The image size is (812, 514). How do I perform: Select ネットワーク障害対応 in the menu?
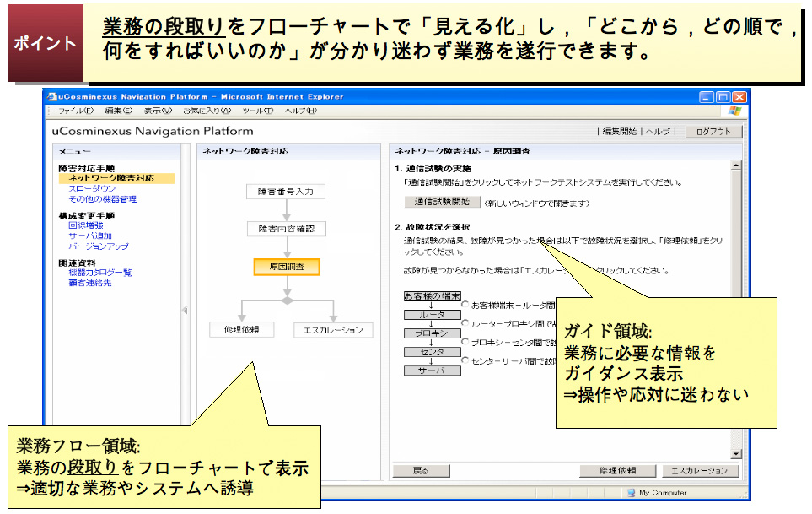(116, 178)
